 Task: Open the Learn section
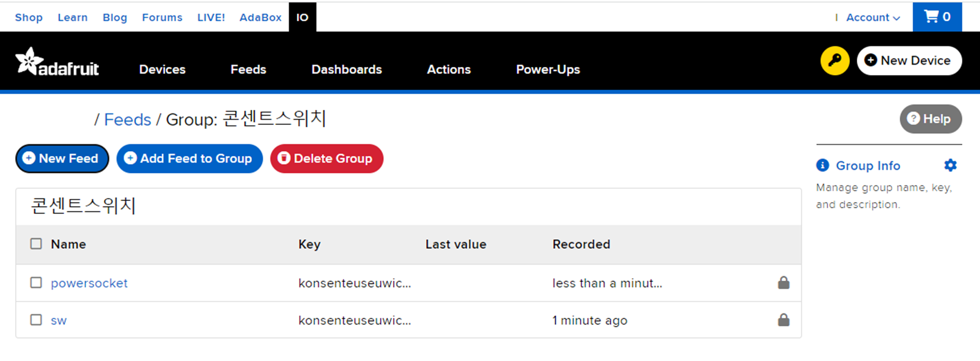73,17
